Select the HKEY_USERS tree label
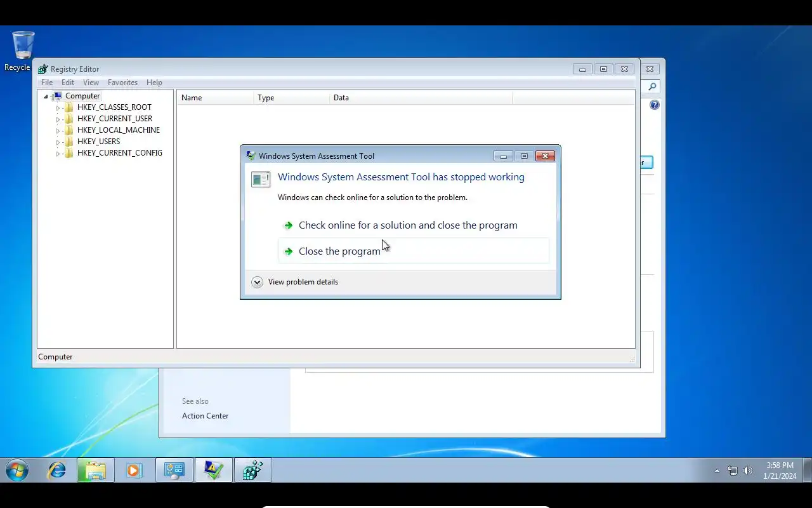Viewport: 812px width, 508px height. (x=98, y=142)
